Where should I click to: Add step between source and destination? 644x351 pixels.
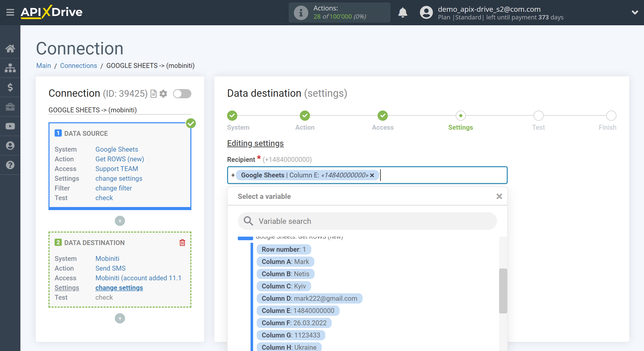(120, 221)
